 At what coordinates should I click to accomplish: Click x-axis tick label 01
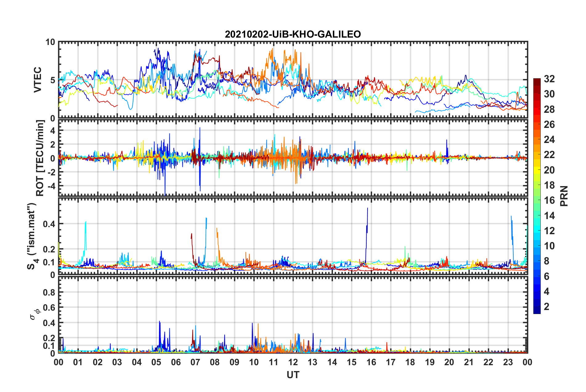(78, 362)
